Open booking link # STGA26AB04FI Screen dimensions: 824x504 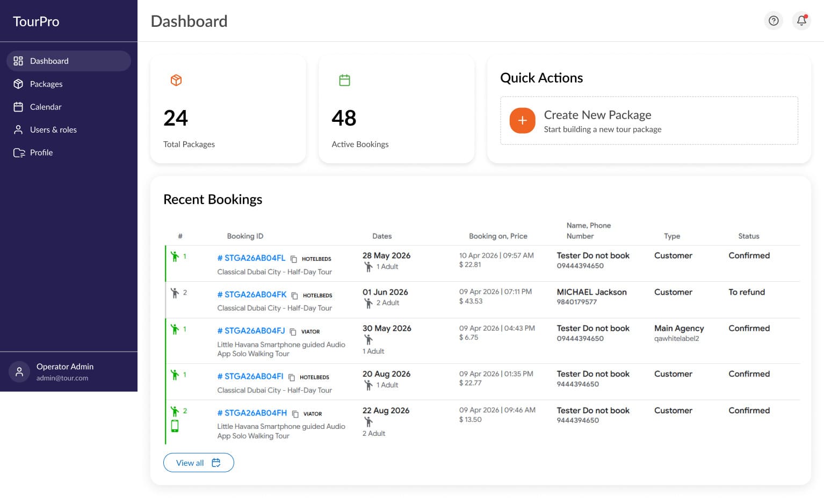point(250,376)
